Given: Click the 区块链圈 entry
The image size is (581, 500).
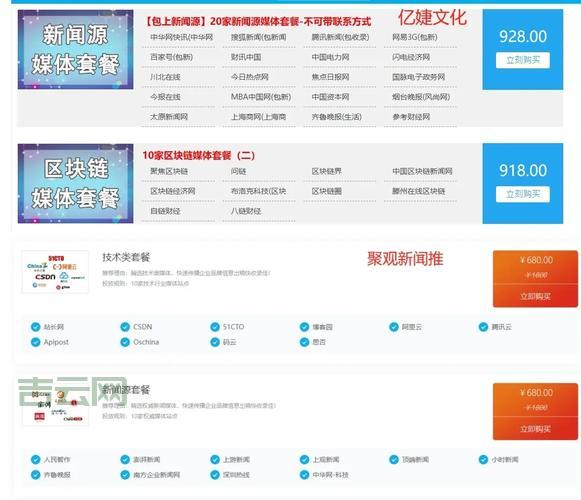Looking at the screenshot, I should 326,192.
